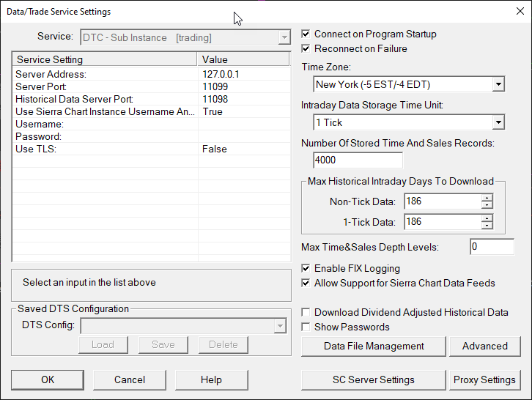Screen dimensions: 532x400
Task: Confirm with the OK button
Action: [x=48, y=379]
